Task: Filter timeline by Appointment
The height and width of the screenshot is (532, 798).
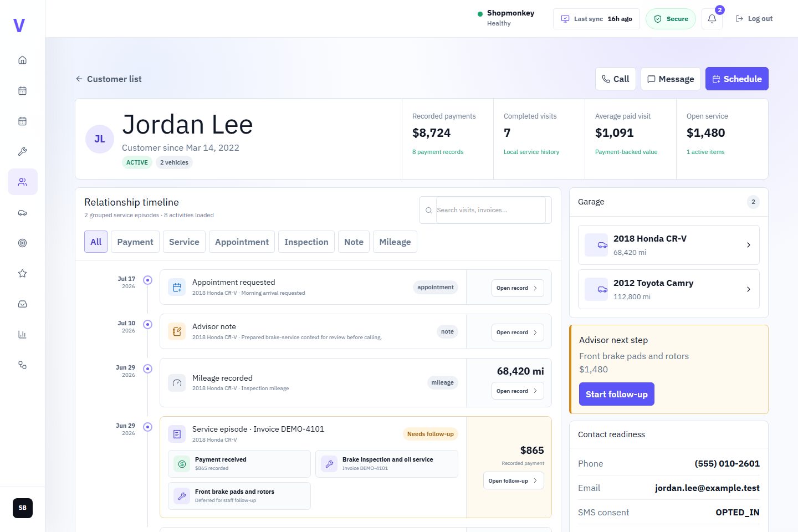Action: pos(242,242)
